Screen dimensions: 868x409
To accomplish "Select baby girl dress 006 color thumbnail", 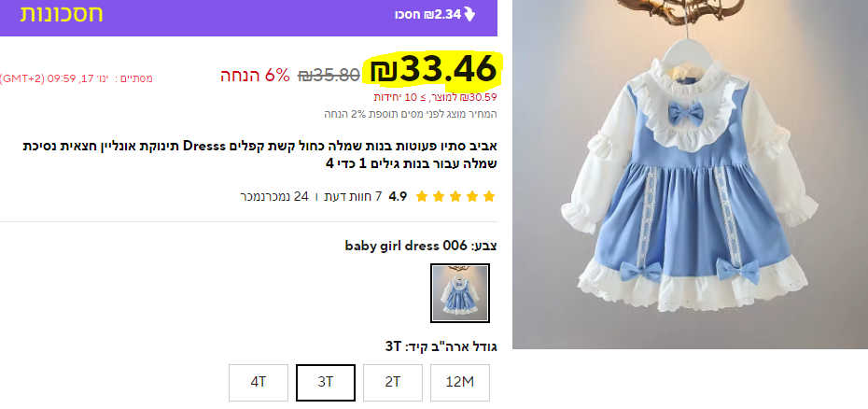I will (460, 293).
